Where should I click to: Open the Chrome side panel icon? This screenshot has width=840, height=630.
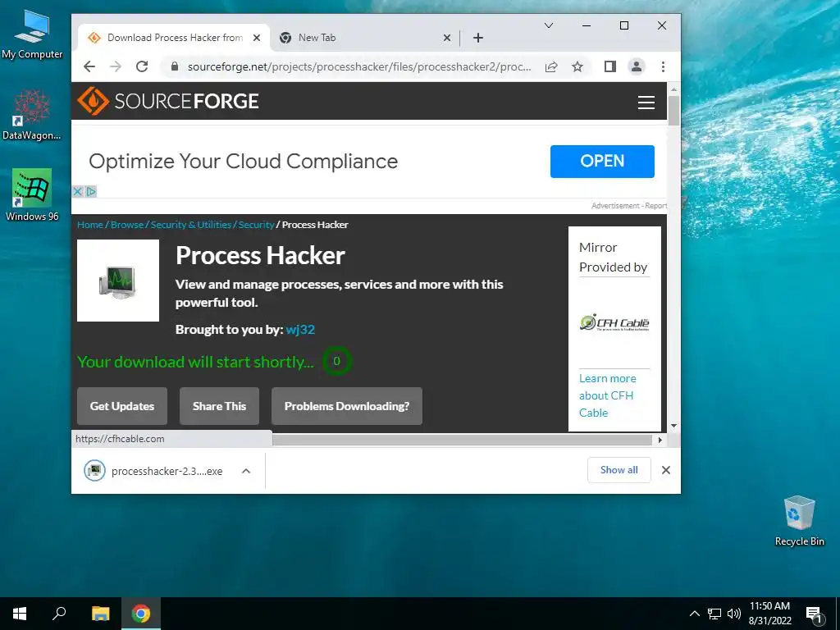(610, 66)
